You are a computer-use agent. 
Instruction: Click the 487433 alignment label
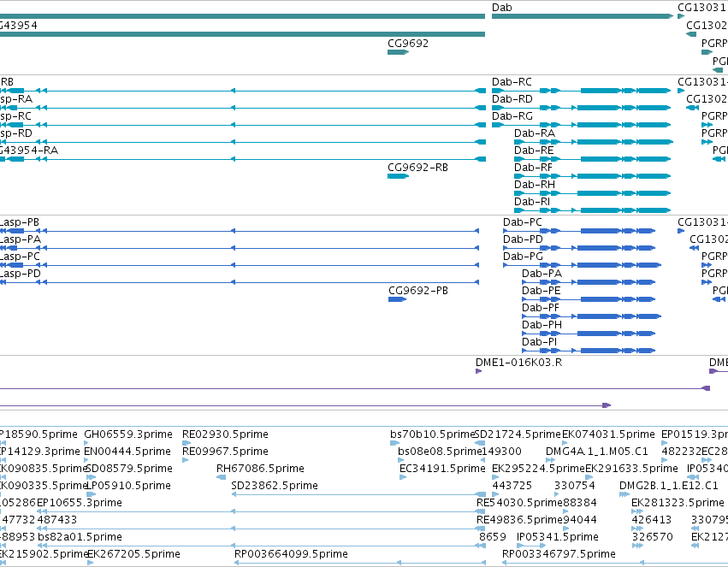click(57, 520)
